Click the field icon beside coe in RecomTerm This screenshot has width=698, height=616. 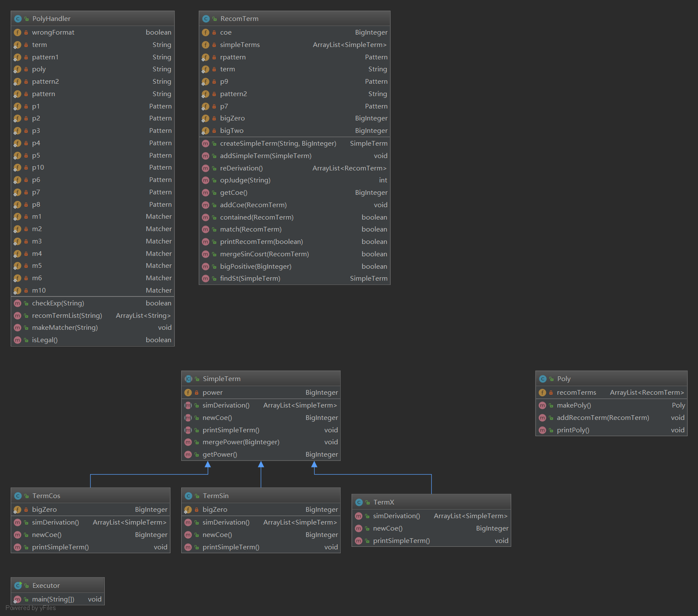205,32
